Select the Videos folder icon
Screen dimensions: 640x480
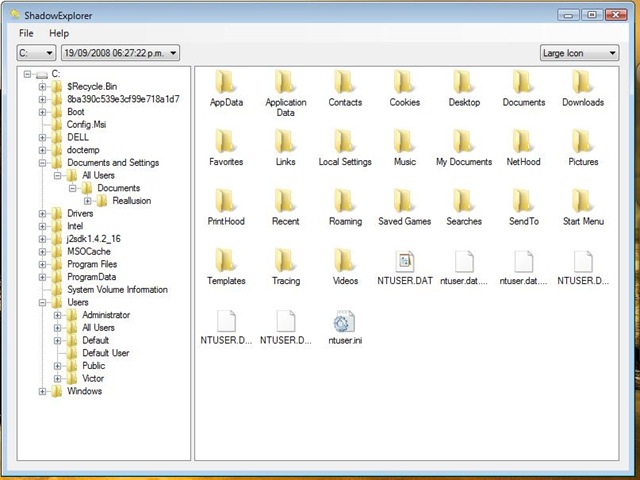(x=345, y=260)
